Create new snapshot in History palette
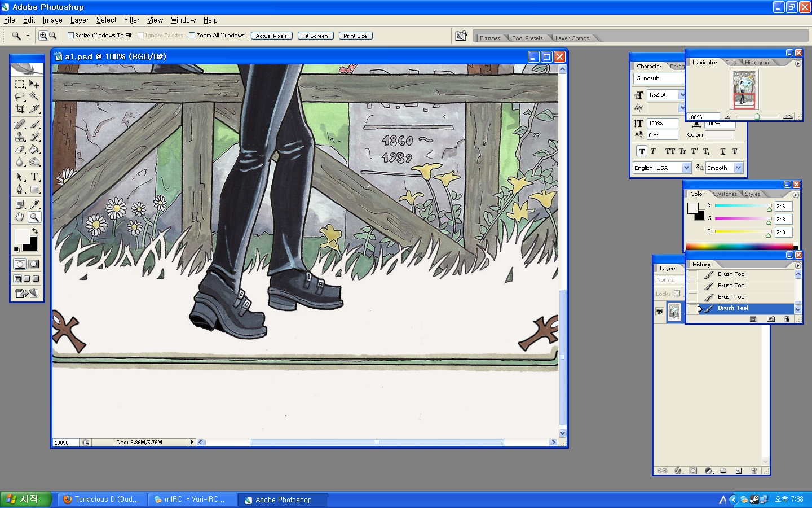The height and width of the screenshot is (508, 812). click(771, 319)
